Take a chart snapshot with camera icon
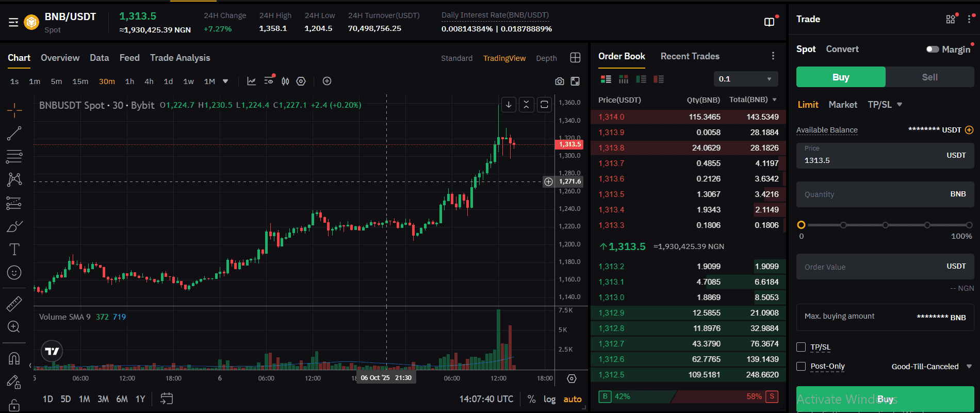 [560, 81]
